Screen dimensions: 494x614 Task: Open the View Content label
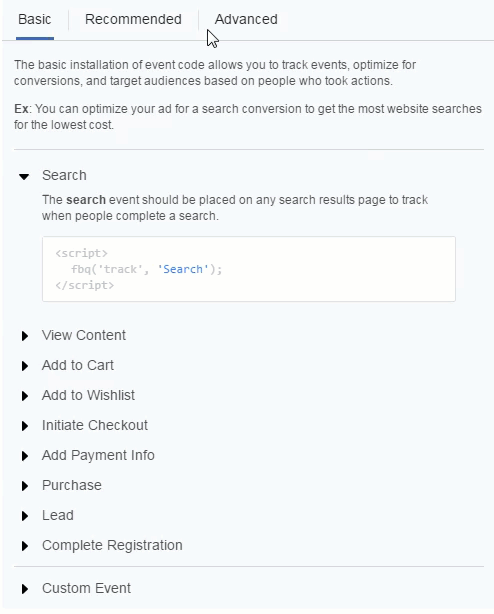click(x=84, y=335)
